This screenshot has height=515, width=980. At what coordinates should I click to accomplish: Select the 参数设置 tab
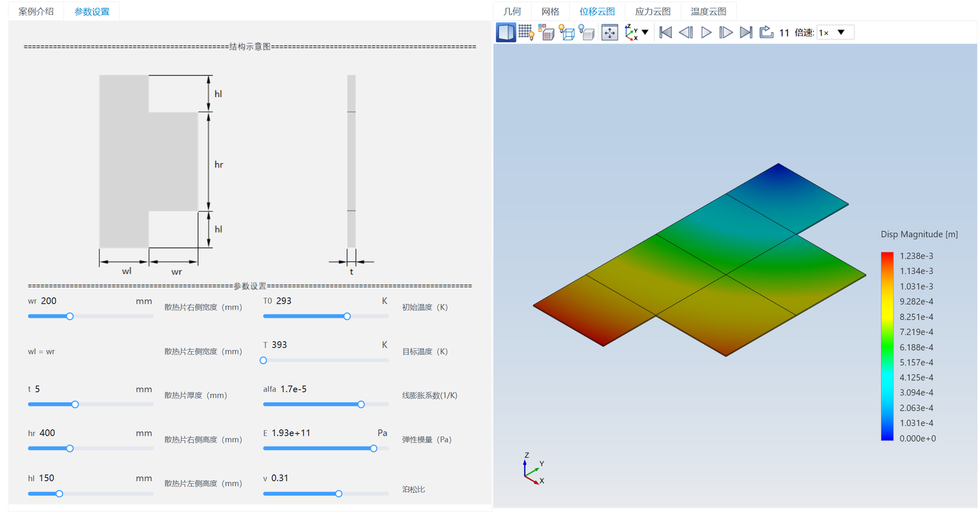coord(92,12)
